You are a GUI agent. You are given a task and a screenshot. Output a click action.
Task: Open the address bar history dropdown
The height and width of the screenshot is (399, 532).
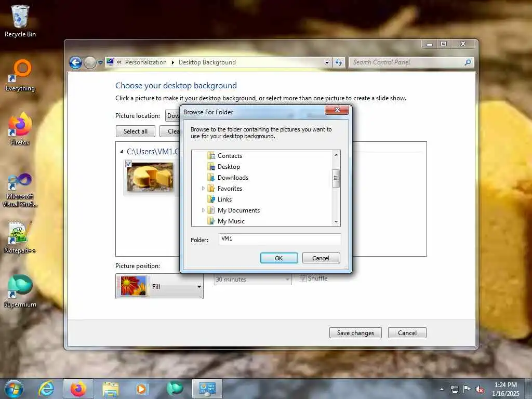pos(327,63)
